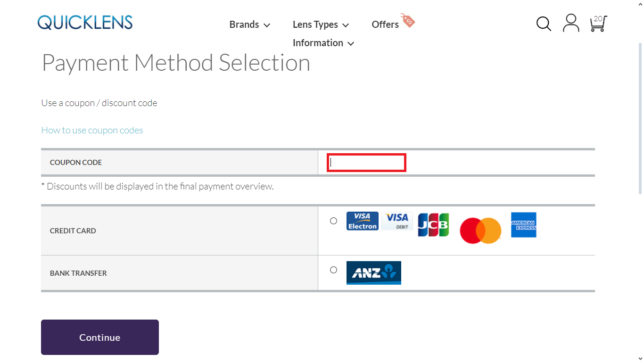Open the How to use coupon codes link

click(x=92, y=130)
